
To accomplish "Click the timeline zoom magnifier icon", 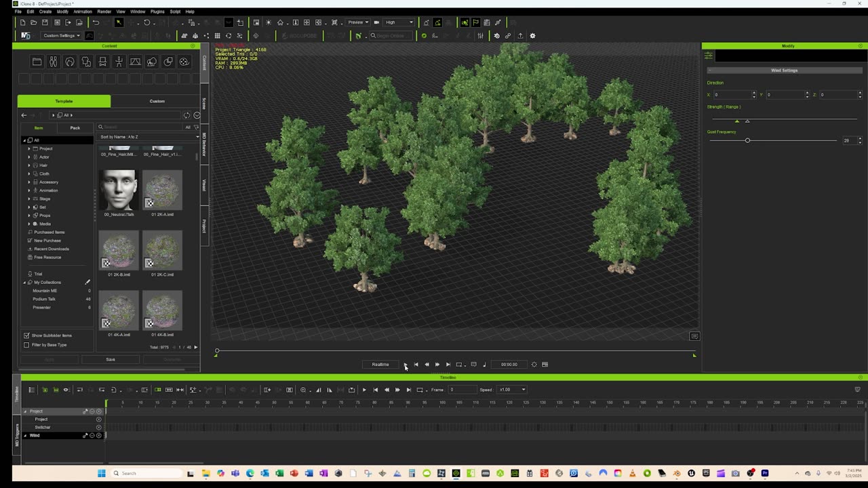I will pos(303,390).
